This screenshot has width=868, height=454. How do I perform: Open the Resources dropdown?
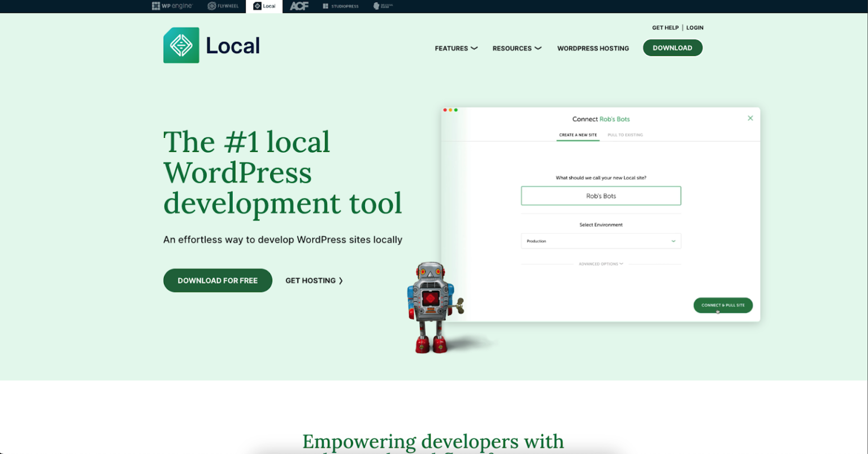click(x=517, y=48)
